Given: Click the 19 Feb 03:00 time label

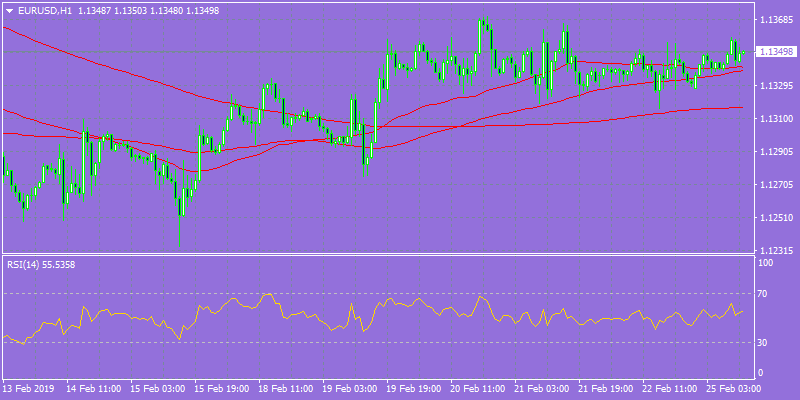Looking at the screenshot, I should pyautogui.click(x=350, y=389).
